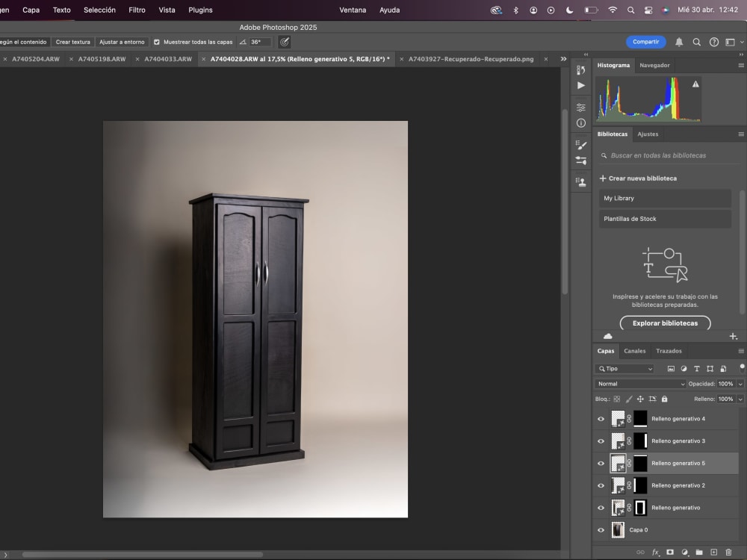This screenshot has height=560, width=747.
Task: Toggle Muestrear todas las capas checkbox
Action: [157, 42]
